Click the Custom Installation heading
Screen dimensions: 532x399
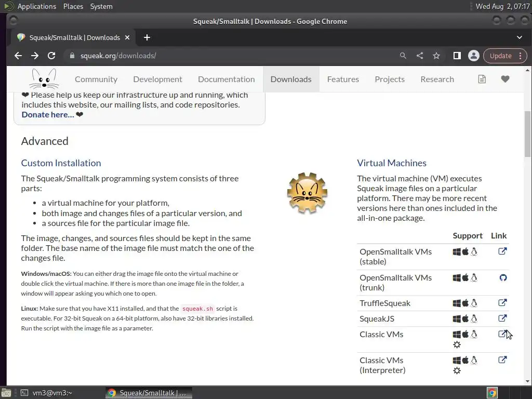[61, 163]
